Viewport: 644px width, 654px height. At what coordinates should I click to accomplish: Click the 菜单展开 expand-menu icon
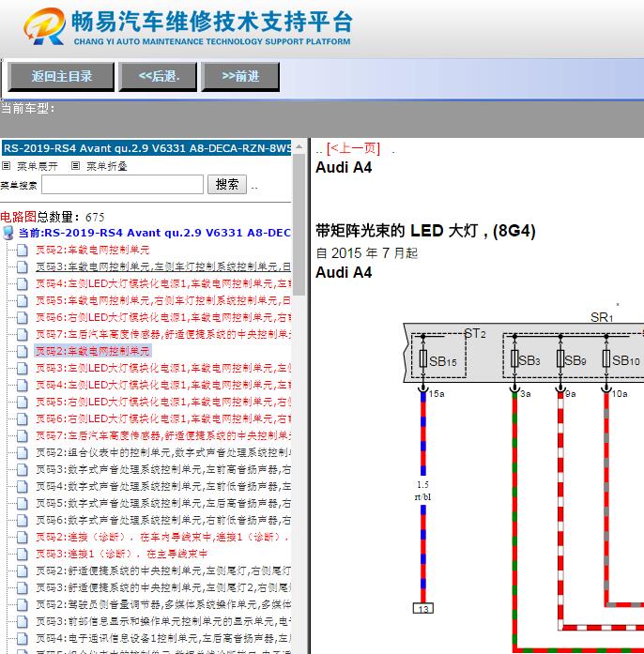[x=6, y=165]
